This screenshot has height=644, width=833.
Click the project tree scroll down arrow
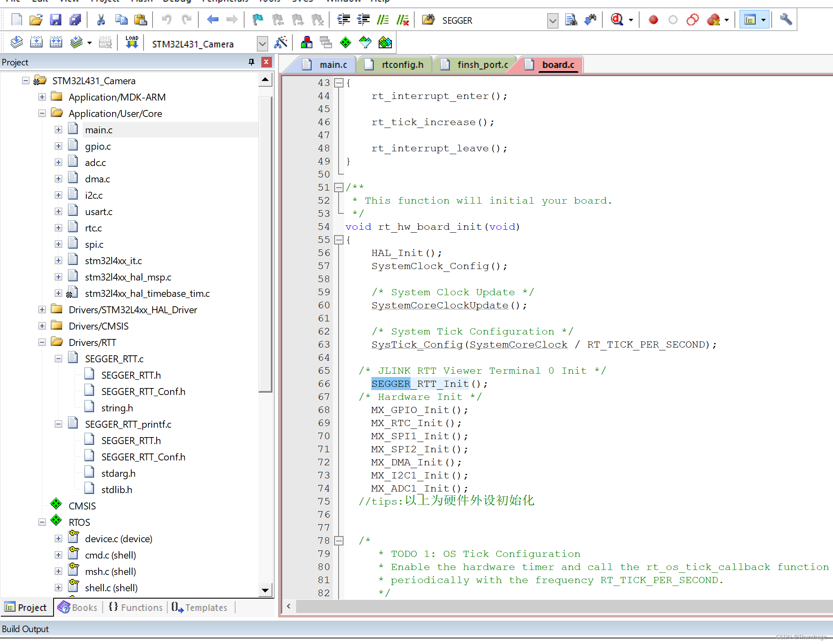pyautogui.click(x=265, y=590)
